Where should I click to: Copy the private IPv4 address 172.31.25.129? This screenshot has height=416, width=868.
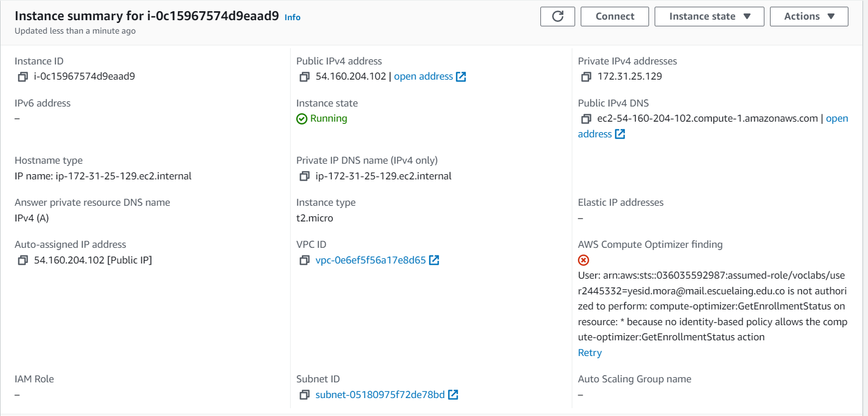click(x=586, y=76)
